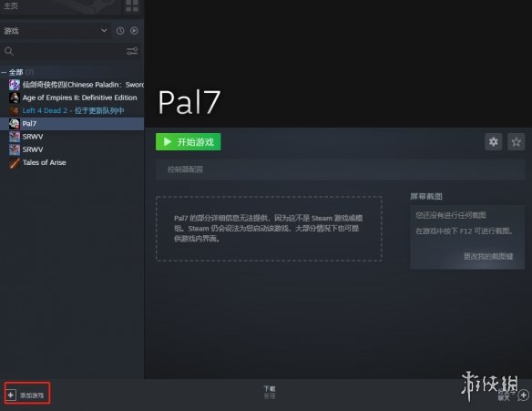Click the 主页 home tab

[11, 6]
